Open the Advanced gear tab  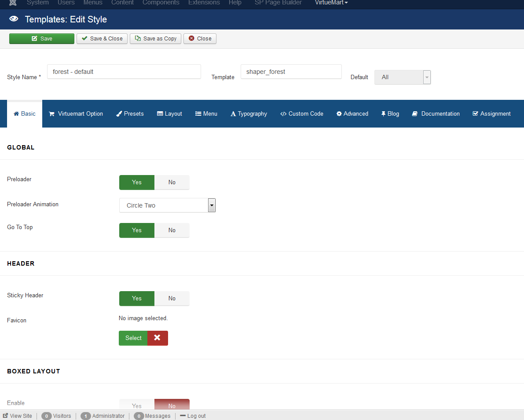click(352, 113)
